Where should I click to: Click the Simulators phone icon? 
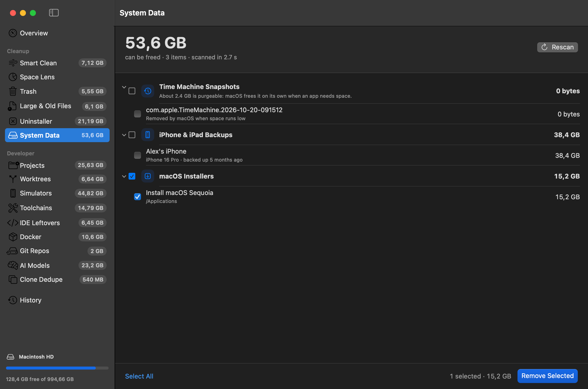(x=13, y=193)
